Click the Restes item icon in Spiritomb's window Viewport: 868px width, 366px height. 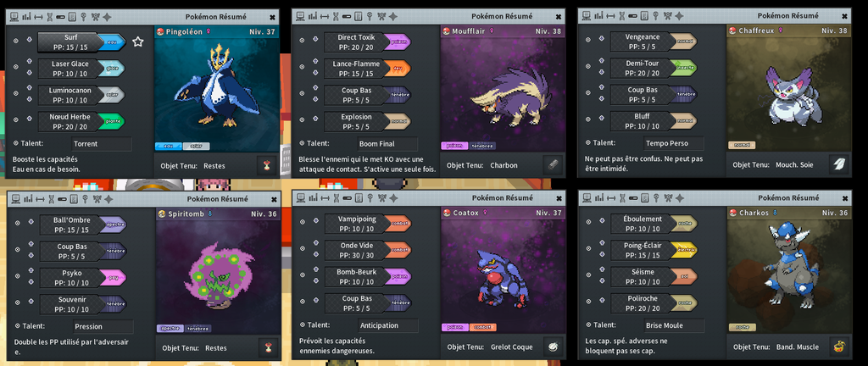click(269, 347)
